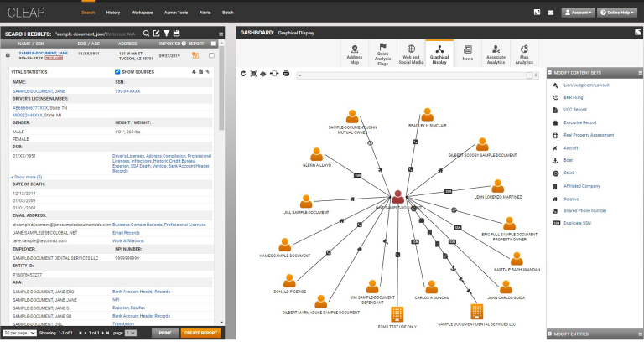
Task: Open the 50 per page dropdown
Action: 18,333
